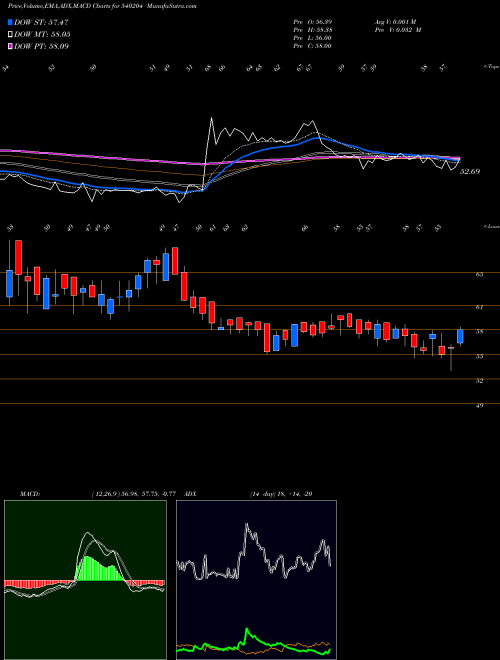Click the 49 price axis label
This screenshot has width=500, height=660.
coord(479,406)
